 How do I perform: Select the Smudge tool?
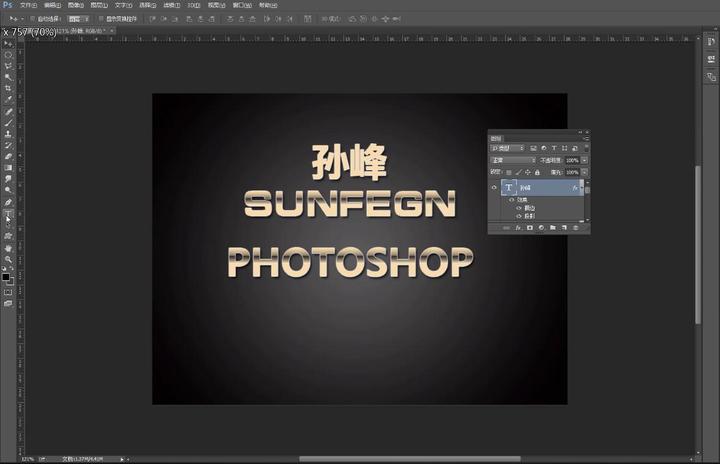8,178
